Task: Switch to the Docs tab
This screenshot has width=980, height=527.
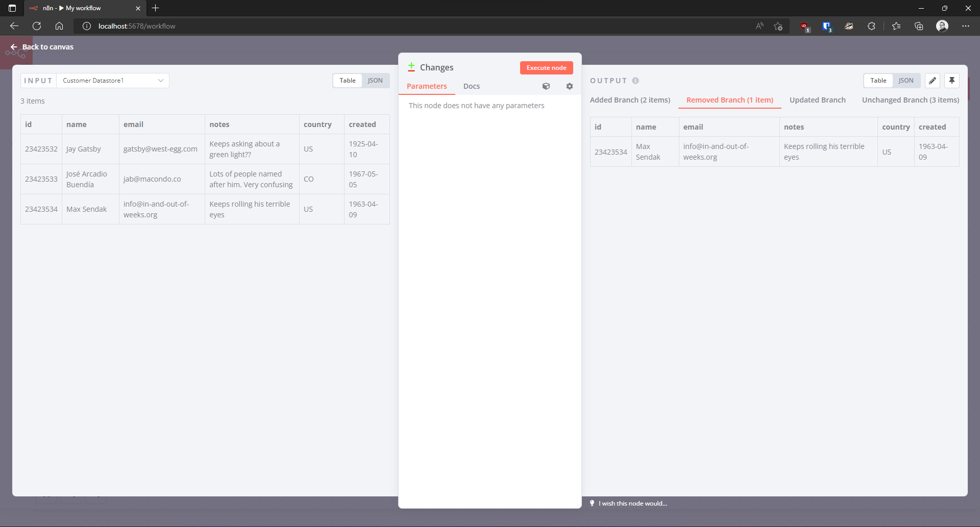Action: pos(471,86)
